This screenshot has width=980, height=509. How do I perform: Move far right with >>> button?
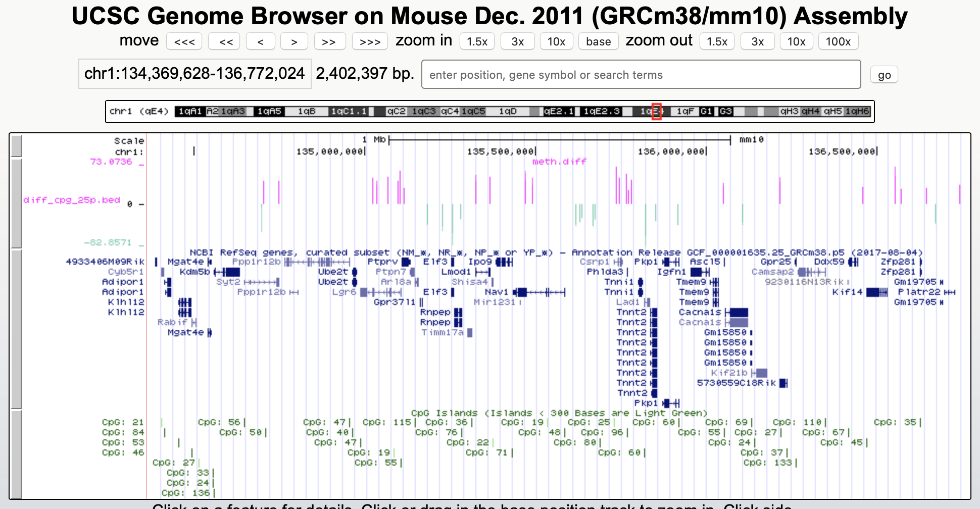coord(370,41)
